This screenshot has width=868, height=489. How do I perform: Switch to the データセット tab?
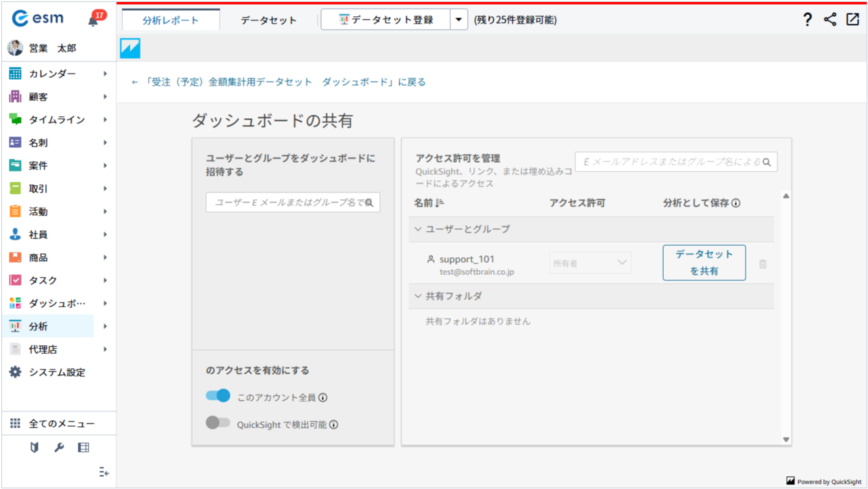pos(268,20)
